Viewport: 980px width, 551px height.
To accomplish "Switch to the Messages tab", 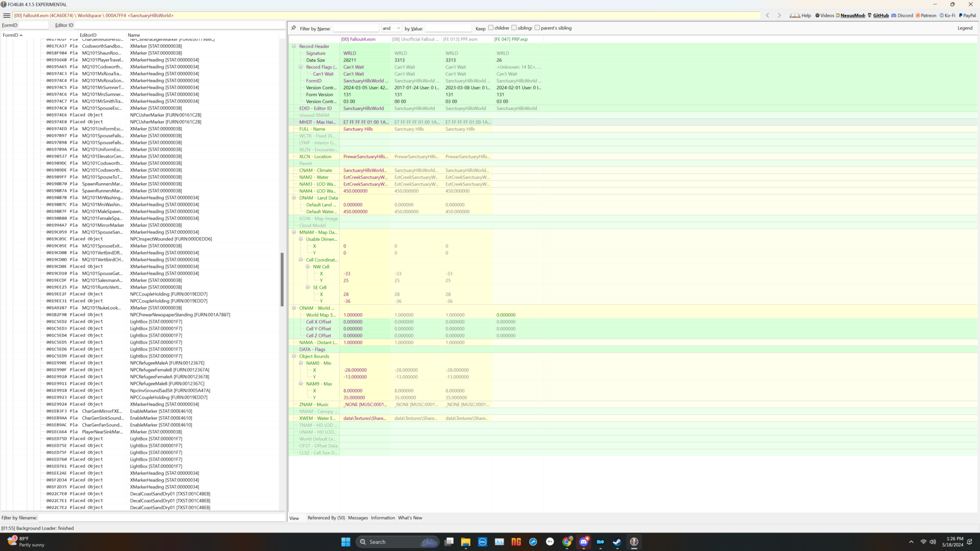I will click(358, 518).
